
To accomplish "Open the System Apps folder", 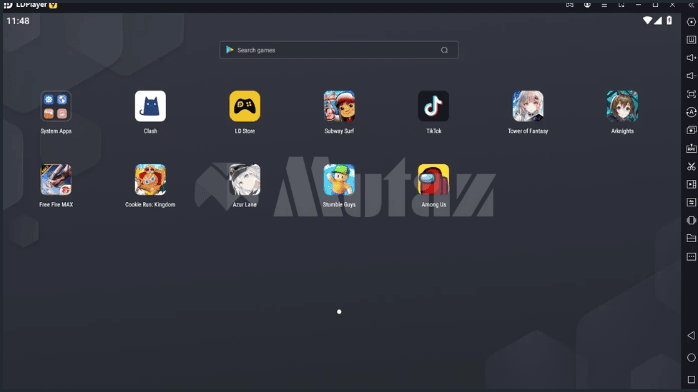I will click(56, 106).
